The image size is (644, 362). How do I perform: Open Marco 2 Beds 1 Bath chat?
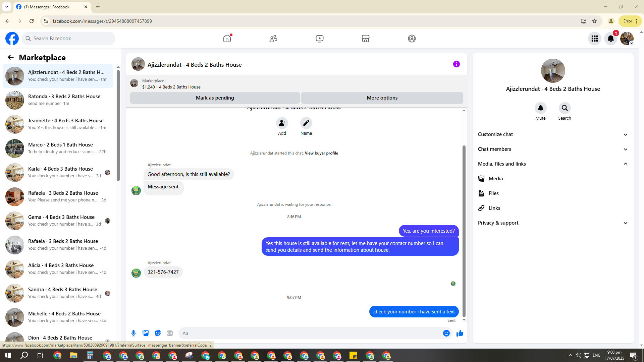tap(58, 148)
